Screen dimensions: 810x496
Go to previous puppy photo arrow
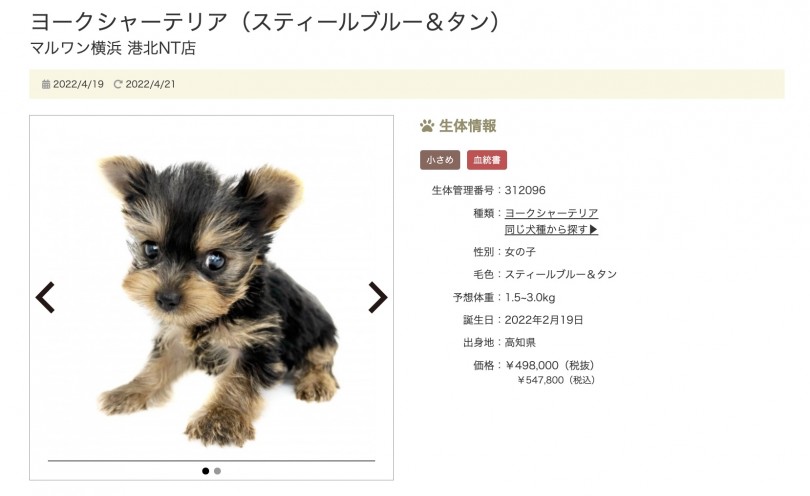click(x=45, y=298)
